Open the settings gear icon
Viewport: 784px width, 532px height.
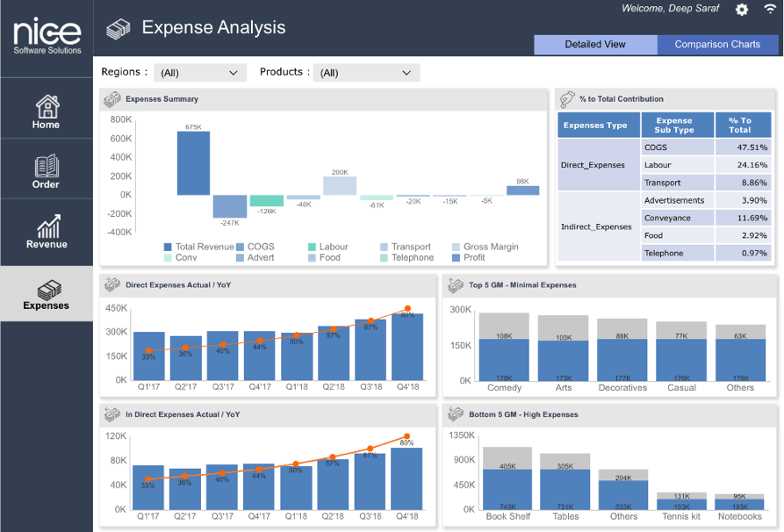point(742,10)
